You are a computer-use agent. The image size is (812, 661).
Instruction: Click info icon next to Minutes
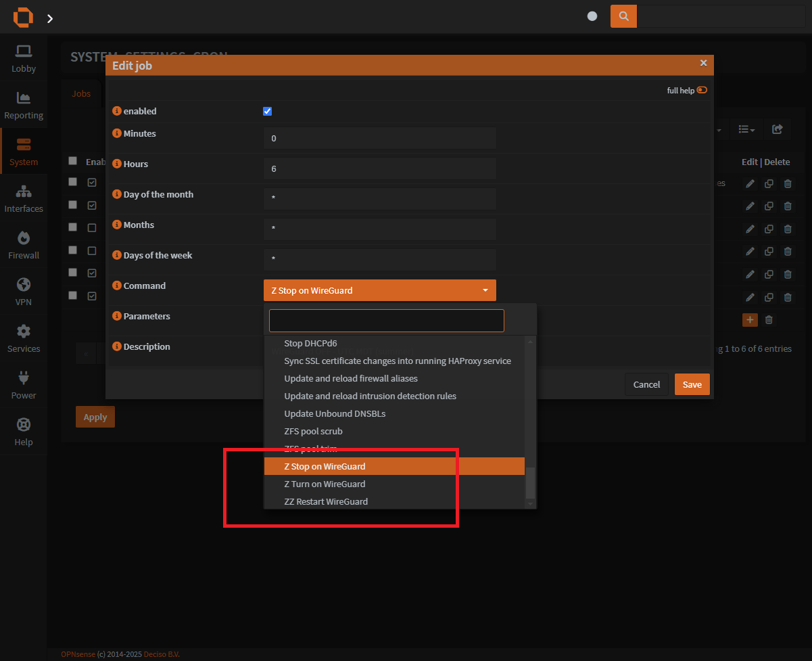click(116, 133)
